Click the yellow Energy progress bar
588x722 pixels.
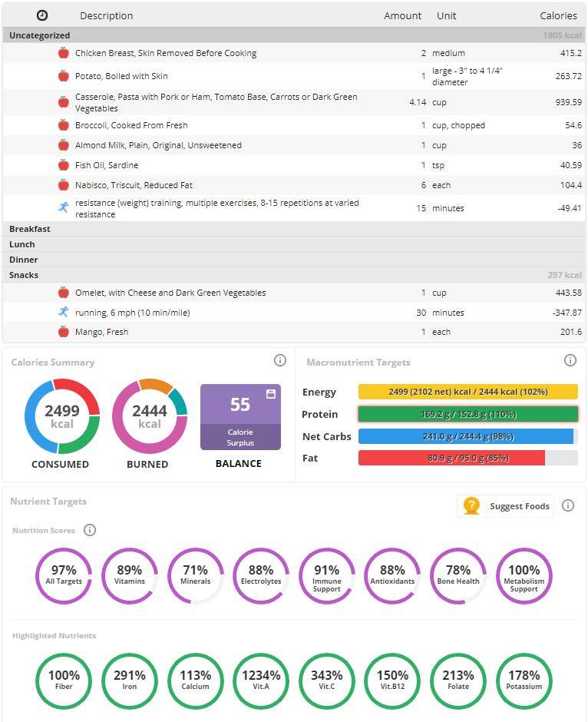(x=468, y=392)
